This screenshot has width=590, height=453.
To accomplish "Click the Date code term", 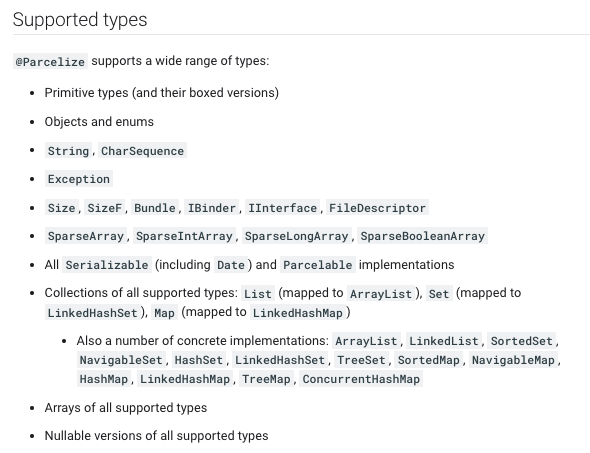I will click(x=231, y=265).
